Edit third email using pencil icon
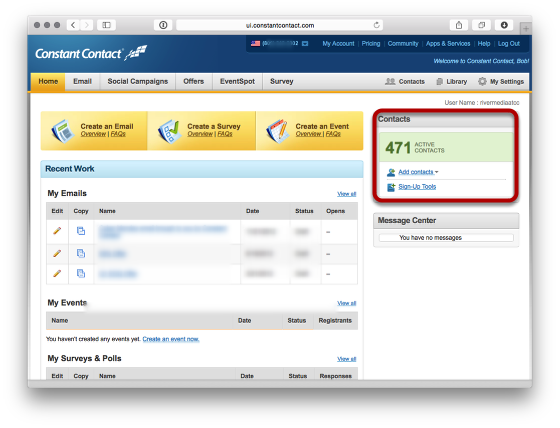Image resolution: width=560 pixels, height=428 pixels. tap(57, 274)
